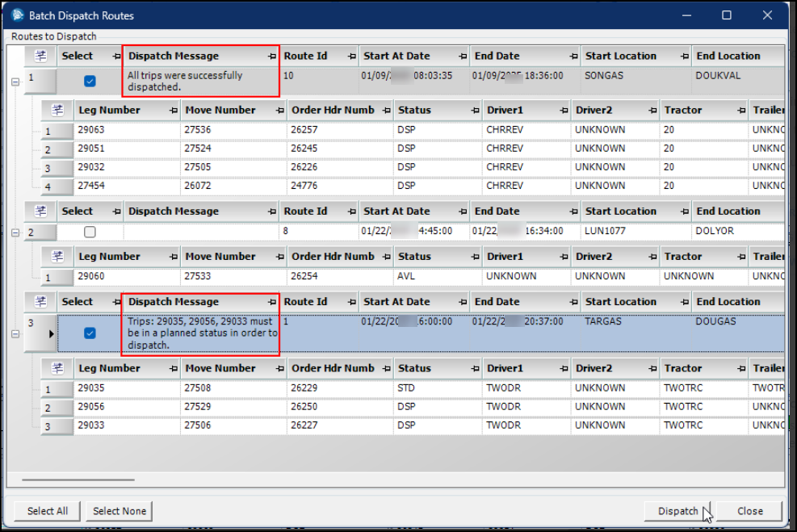The image size is (797, 532).
Task: Pin the Route Id column above the SONGAS route
Action: pyautogui.click(x=352, y=57)
